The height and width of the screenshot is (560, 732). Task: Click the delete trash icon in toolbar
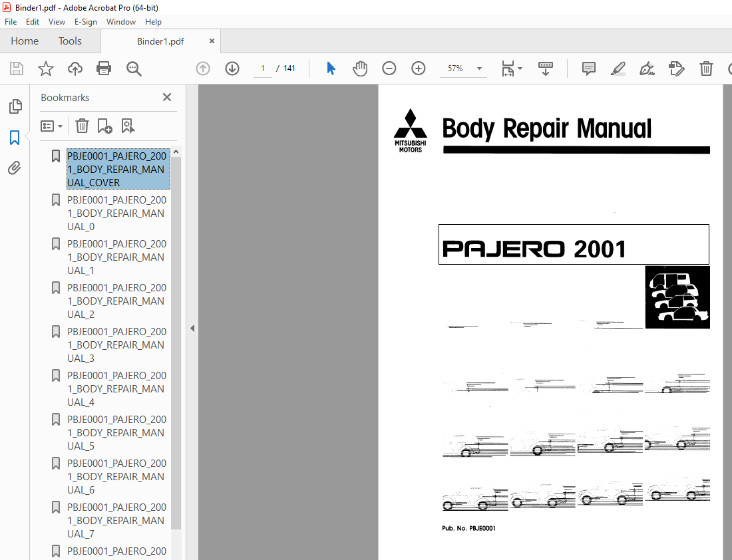pyautogui.click(x=706, y=69)
